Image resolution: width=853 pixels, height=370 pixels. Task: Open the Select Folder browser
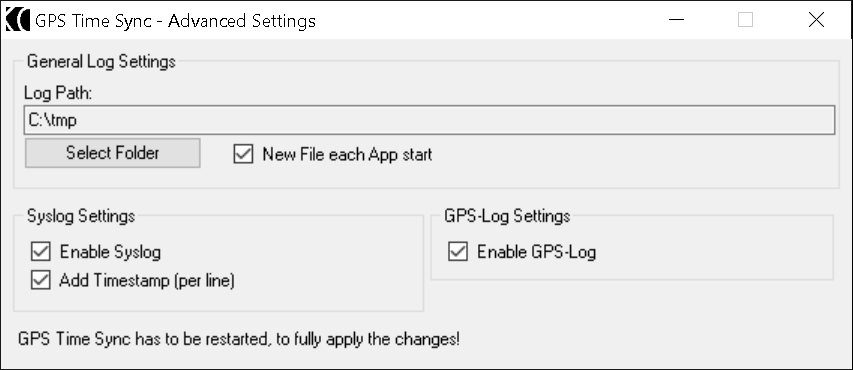[113, 153]
